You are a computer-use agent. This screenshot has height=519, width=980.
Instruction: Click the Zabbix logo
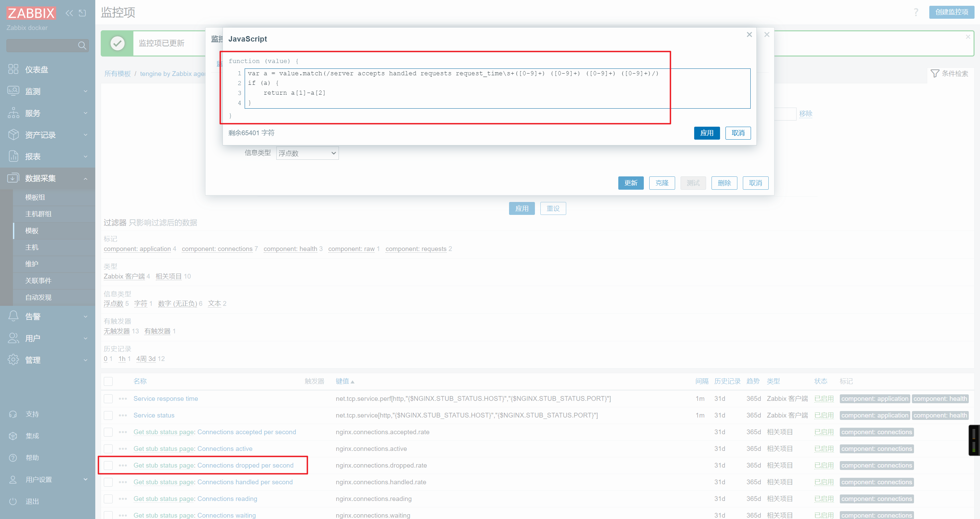pos(31,13)
